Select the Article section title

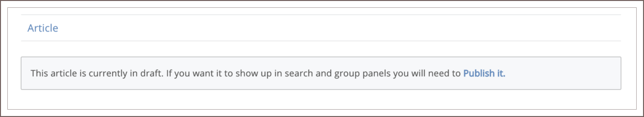pos(43,28)
